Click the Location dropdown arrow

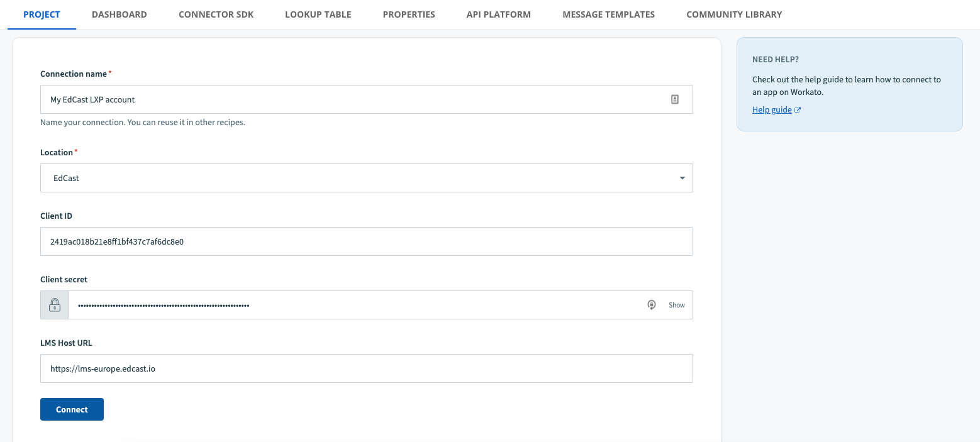coord(682,179)
